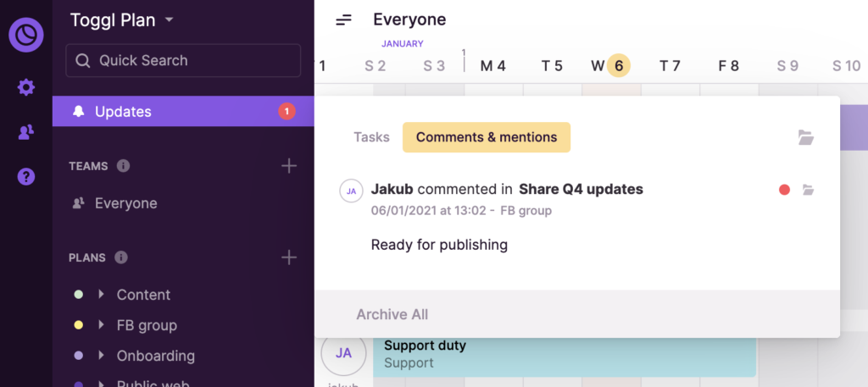
Task: Expand the Onboarding plan
Action: (x=101, y=356)
